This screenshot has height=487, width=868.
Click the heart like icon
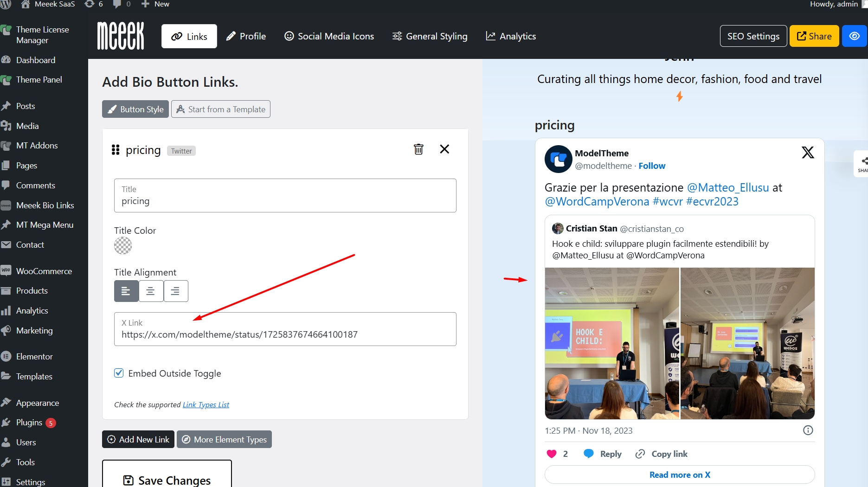point(551,454)
